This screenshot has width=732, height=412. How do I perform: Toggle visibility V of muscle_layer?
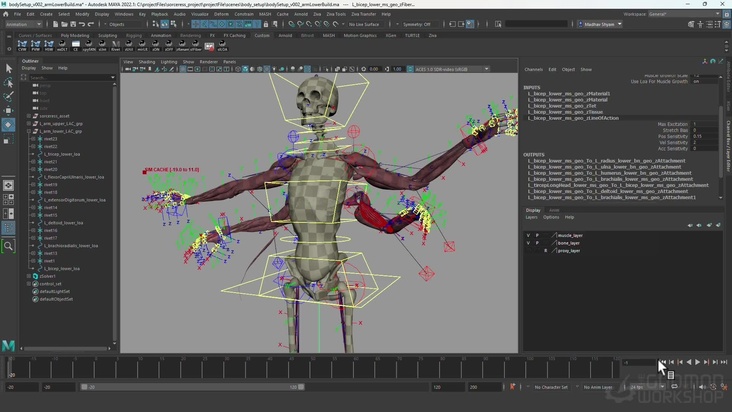click(x=528, y=236)
